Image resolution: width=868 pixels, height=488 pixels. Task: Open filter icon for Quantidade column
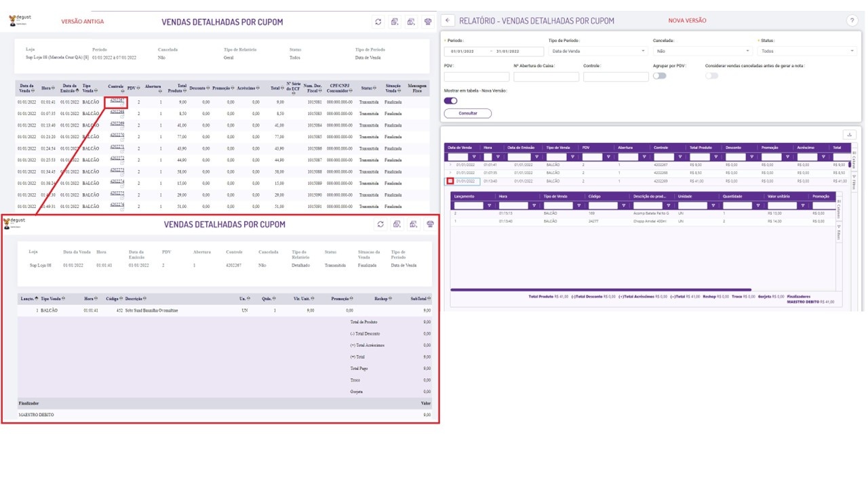click(759, 205)
